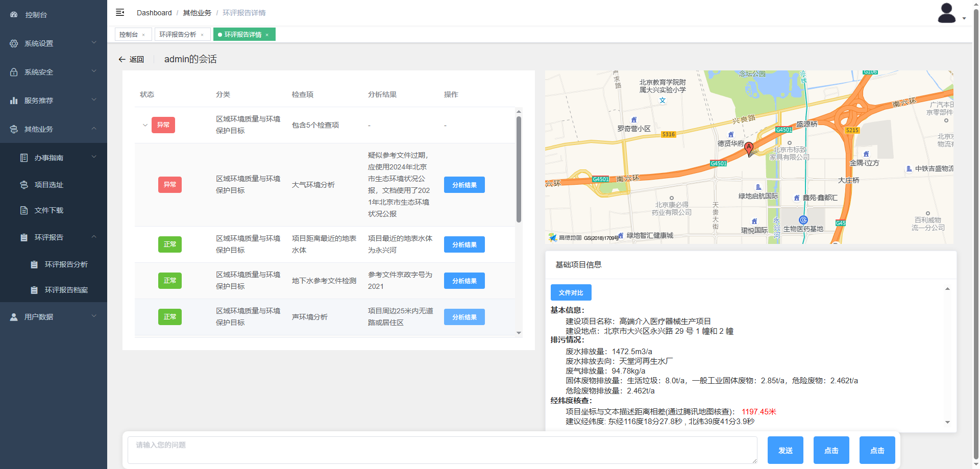Open 用户数据 via its user icon
The width and height of the screenshot is (980, 469).
(13, 316)
